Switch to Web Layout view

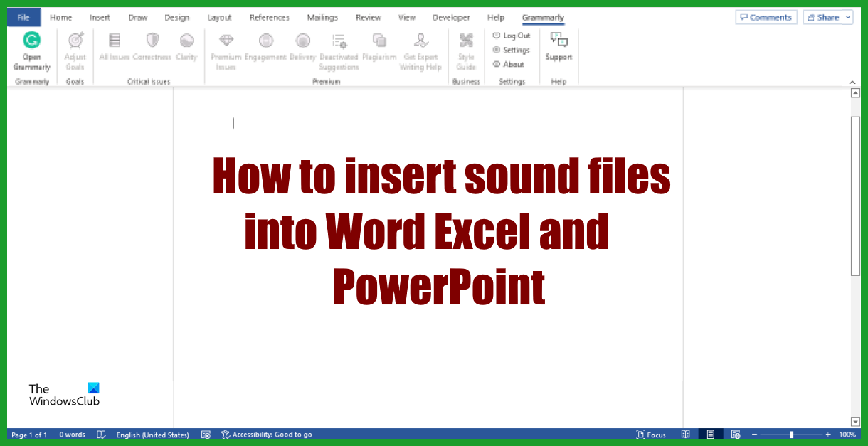(735, 434)
